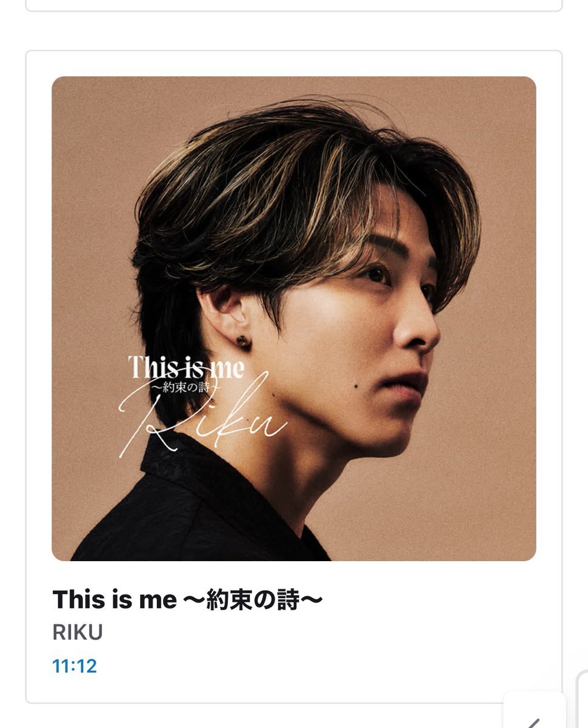Tap the earring on the album portrait
This screenshot has height=728, width=588.
pyautogui.click(x=243, y=342)
